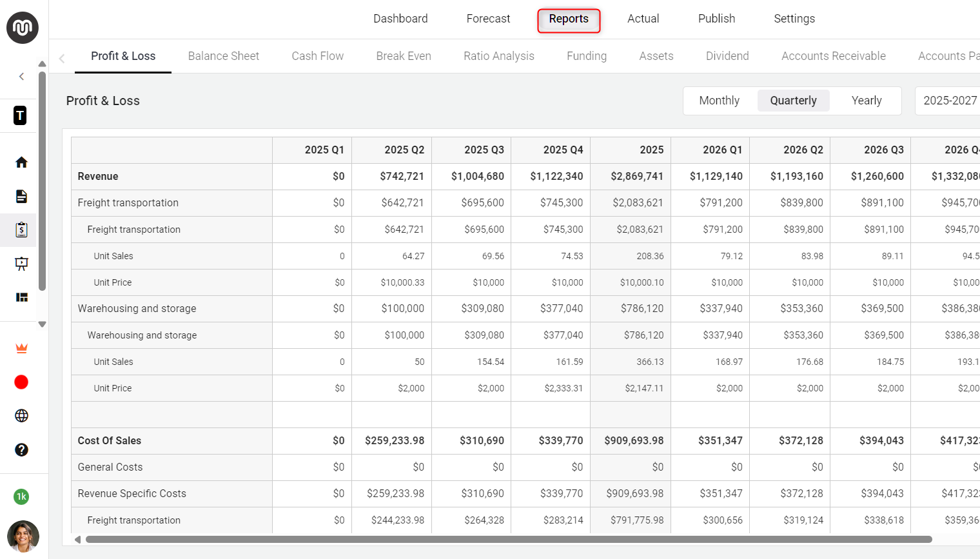Viewport: 980px width, 559px height.
Task: Click the tab strip scroll-left chevron
Action: [62, 58]
